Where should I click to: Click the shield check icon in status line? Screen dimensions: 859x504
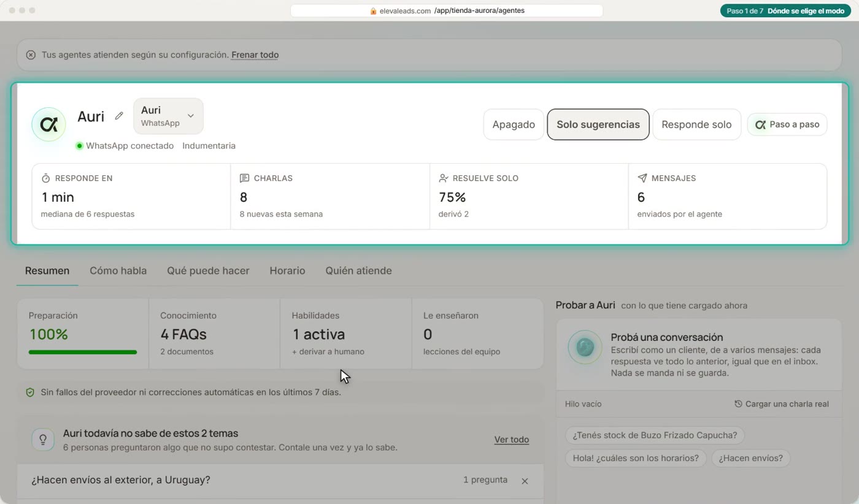[x=30, y=392]
